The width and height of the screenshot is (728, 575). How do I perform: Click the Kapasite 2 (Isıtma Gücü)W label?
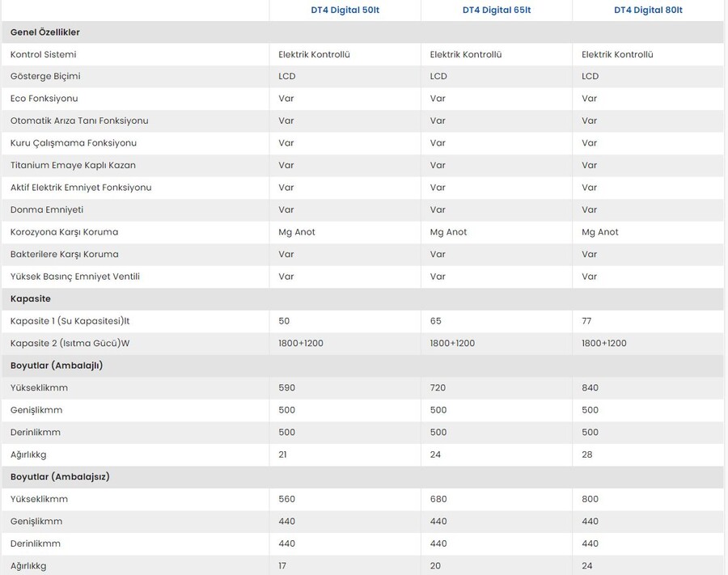point(70,344)
